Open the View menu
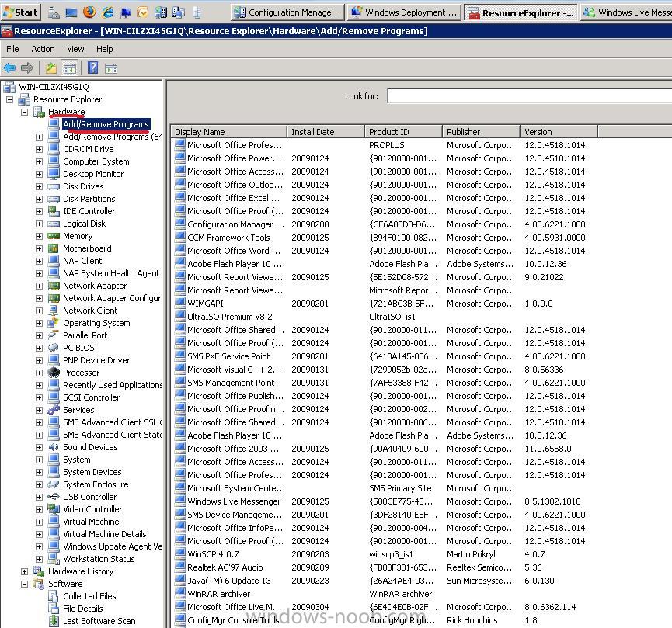This screenshot has height=628, width=672. click(x=75, y=49)
